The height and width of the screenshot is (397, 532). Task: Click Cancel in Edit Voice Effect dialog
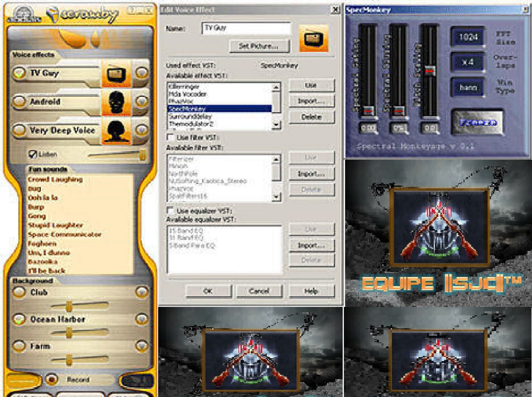(x=259, y=291)
